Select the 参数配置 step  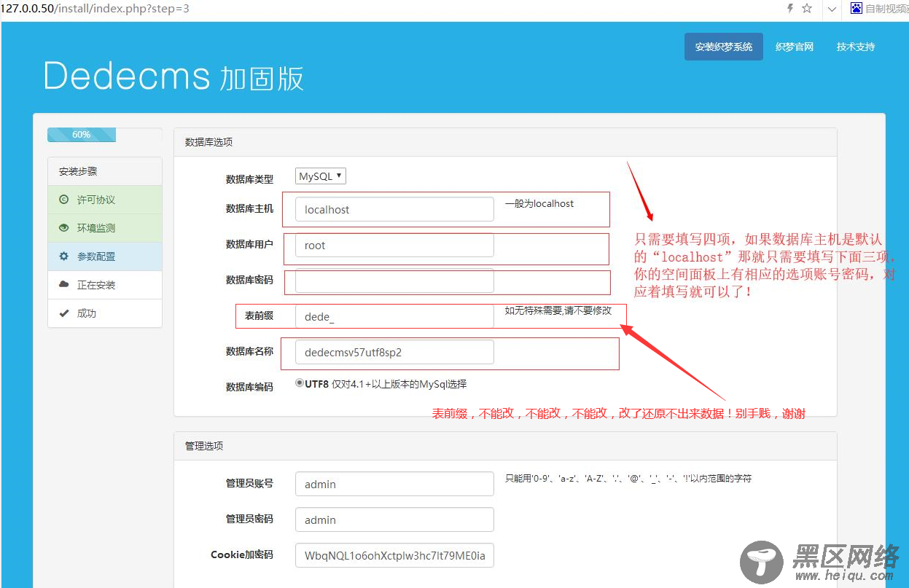[105, 256]
